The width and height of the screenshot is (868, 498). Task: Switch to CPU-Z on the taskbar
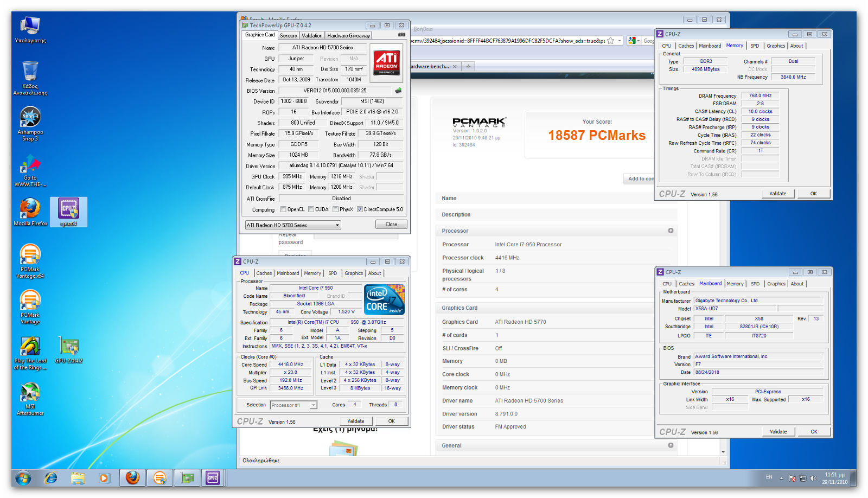click(x=213, y=478)
